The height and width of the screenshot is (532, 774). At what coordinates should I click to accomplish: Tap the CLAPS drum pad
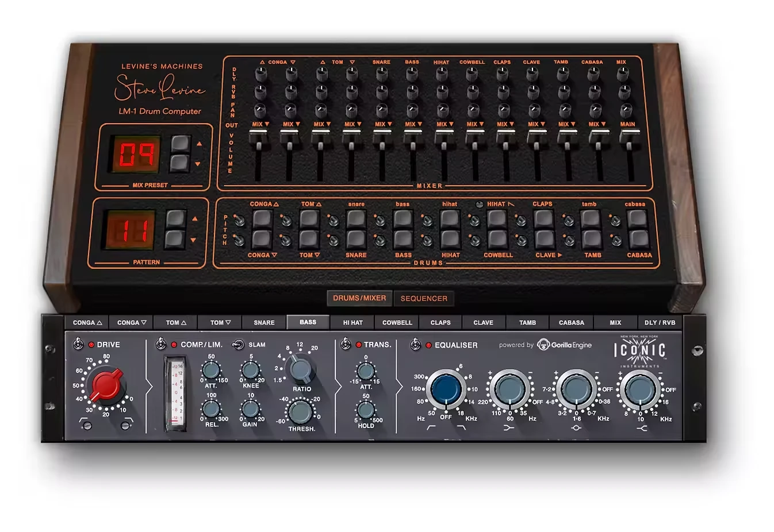pos(543,219)
